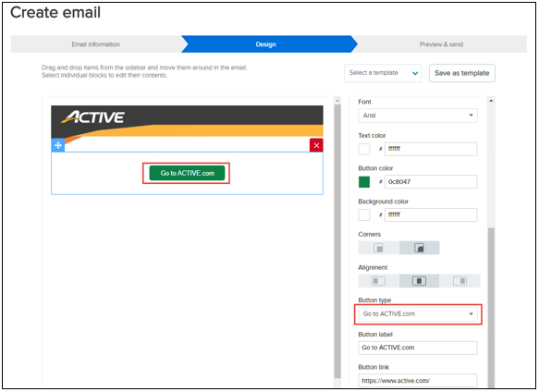The width and height of the screenshot is (539, 392).
Task: Click the Button link URL field
Action: pos(418,381)
